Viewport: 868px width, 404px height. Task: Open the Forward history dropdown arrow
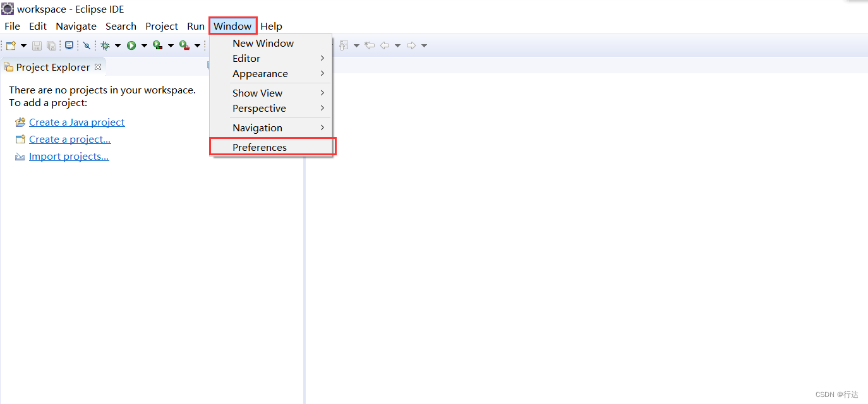coord(424,45)
